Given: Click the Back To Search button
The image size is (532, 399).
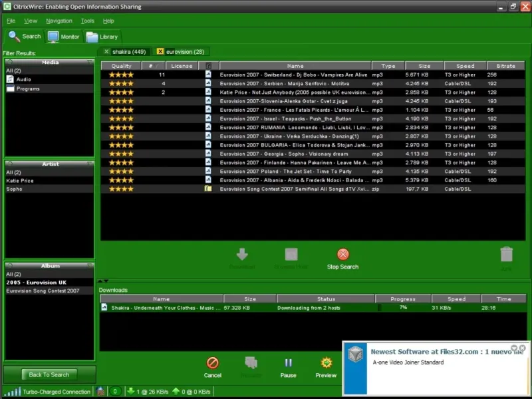Looking at the screenshot, I should (x=49, y=374).
